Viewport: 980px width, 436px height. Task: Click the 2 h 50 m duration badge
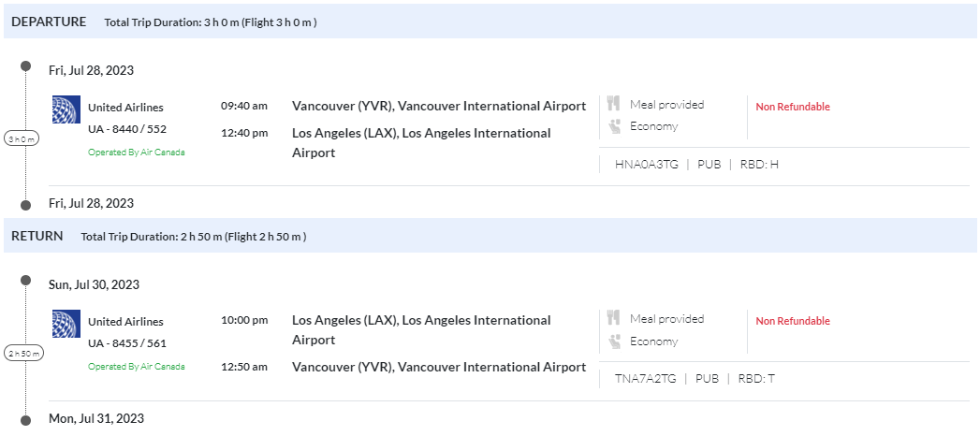(22, 353)
